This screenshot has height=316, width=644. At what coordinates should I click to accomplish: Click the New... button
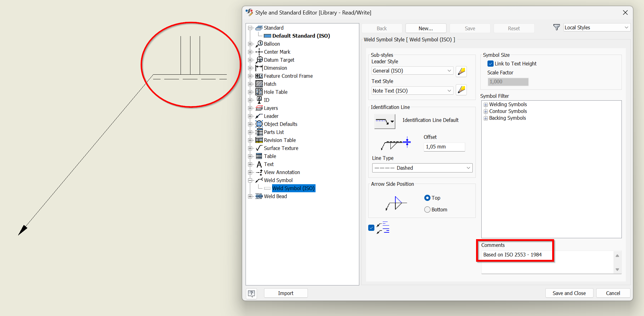pos(426,28)
